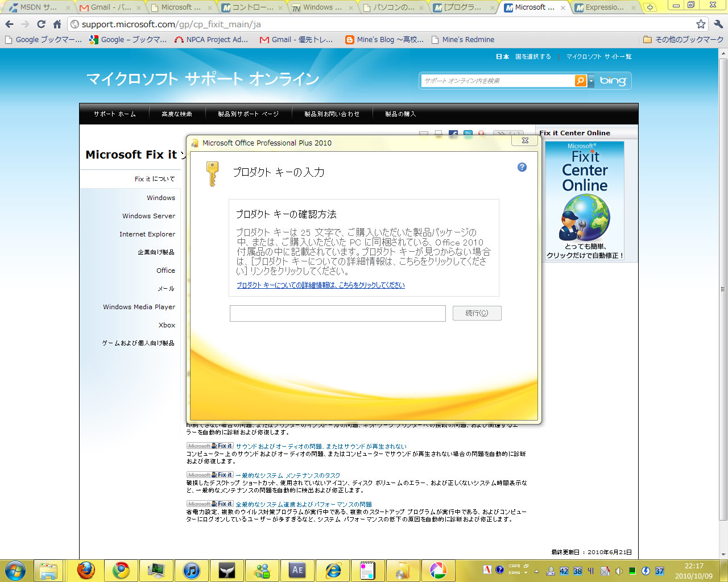
Task: Switch to the コントロー... tab
Action: point(252,7)
